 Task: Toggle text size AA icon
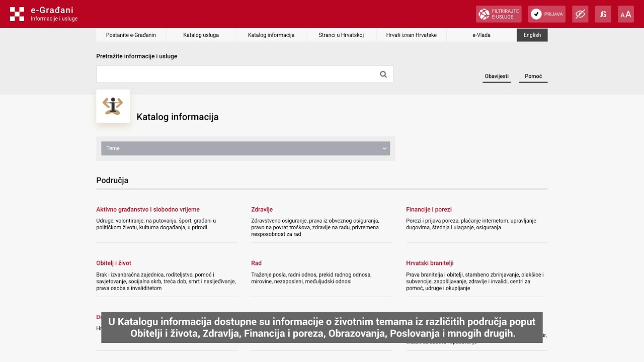tap(626, 14)
